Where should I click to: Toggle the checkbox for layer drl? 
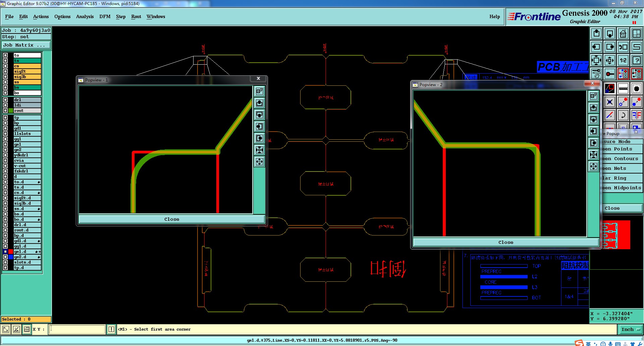click(5, 100)
